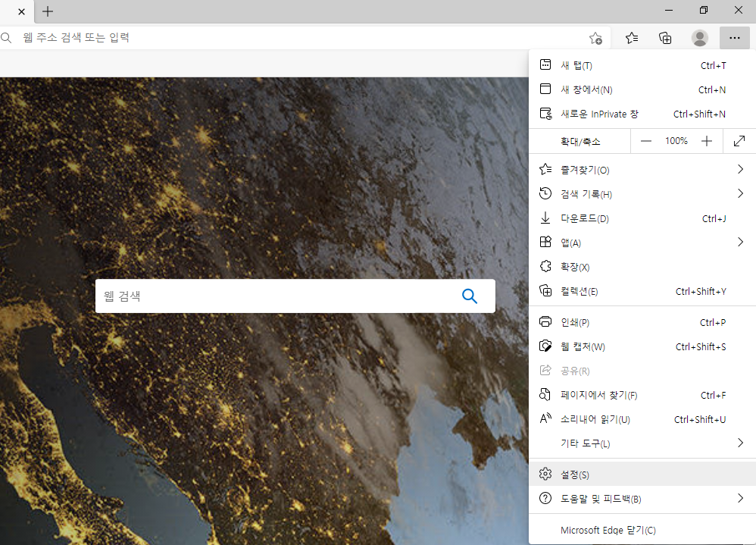Click the new tab icon (새 탭)
The width and height of the screenshot is (756, 545).
545,64
